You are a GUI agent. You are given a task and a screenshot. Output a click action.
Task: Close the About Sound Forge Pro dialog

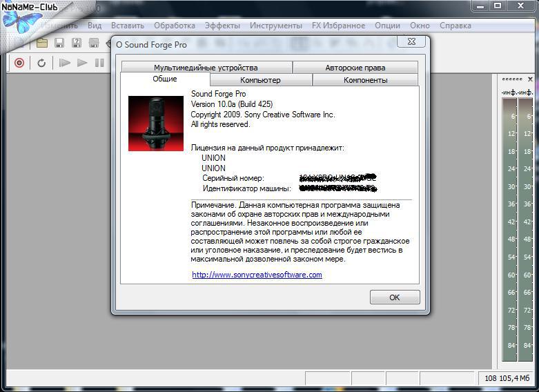coord(411,41)
